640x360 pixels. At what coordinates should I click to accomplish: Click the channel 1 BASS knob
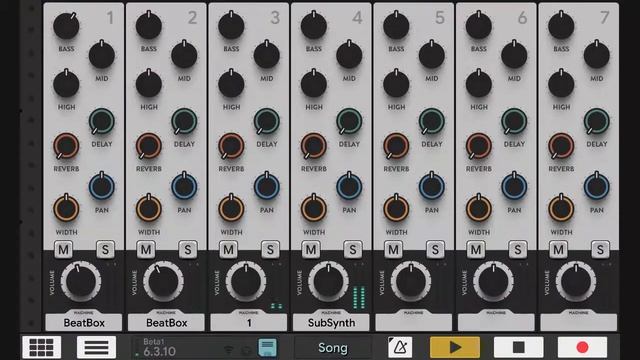(x=66, y=26)
